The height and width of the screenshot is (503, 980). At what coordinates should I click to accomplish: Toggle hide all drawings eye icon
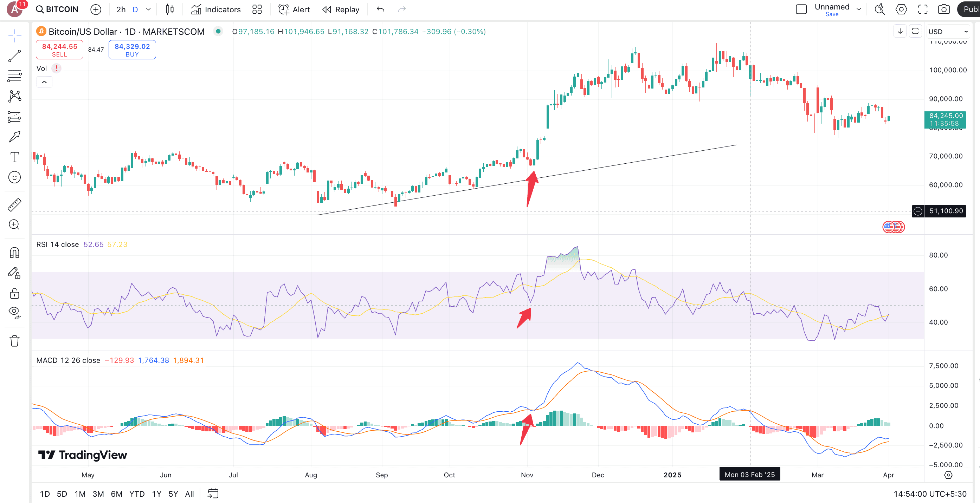tap(14, 313)
